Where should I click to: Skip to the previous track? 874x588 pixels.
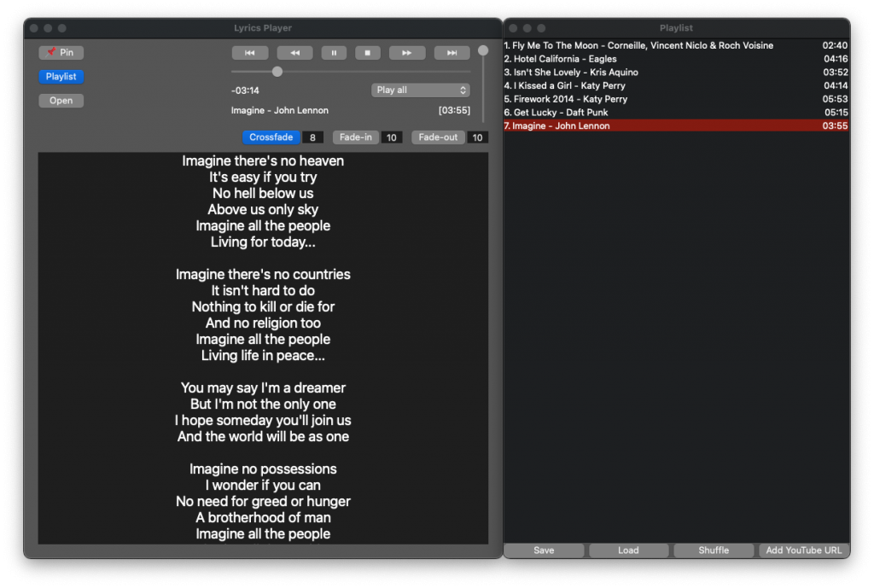tap(250, 52)
